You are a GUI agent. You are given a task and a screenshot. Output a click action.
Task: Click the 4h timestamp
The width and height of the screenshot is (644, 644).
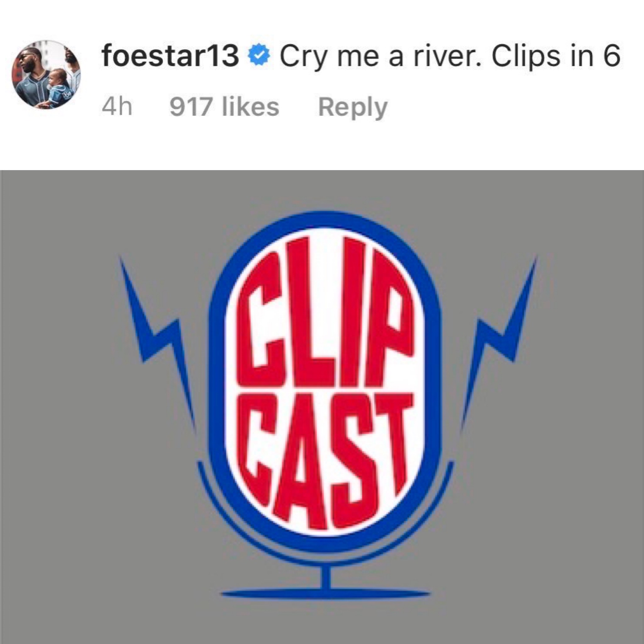pyautogui.click(x=117, y=107)
